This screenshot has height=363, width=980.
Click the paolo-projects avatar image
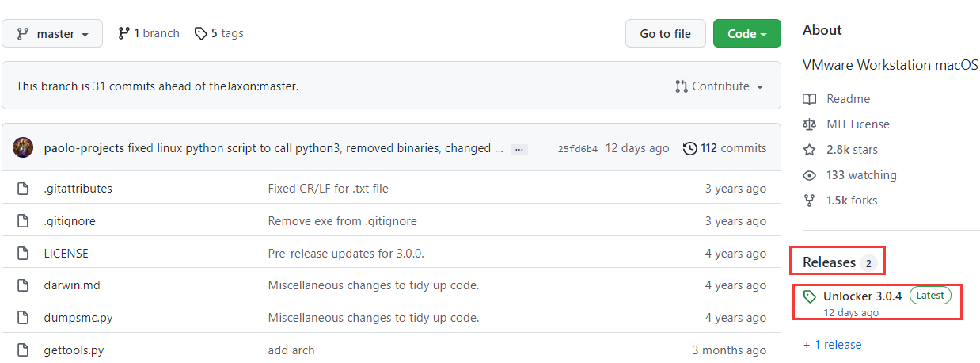click(x=24, y=148)
